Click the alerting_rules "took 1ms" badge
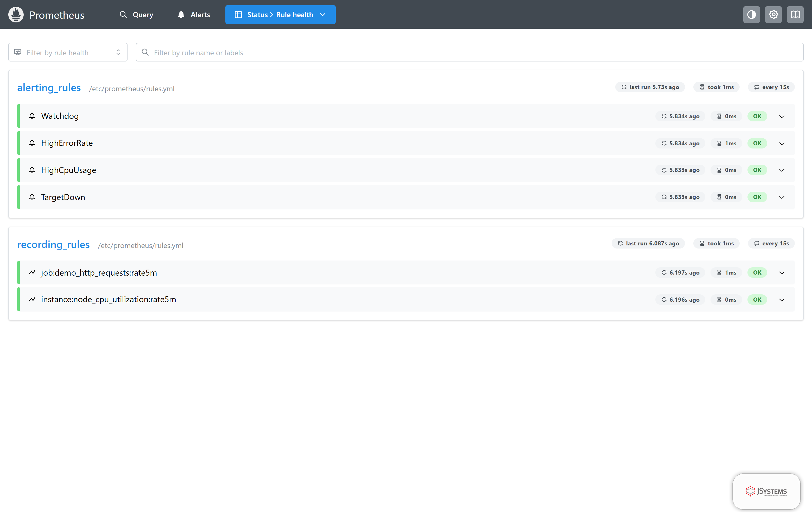 click(716, 87)
